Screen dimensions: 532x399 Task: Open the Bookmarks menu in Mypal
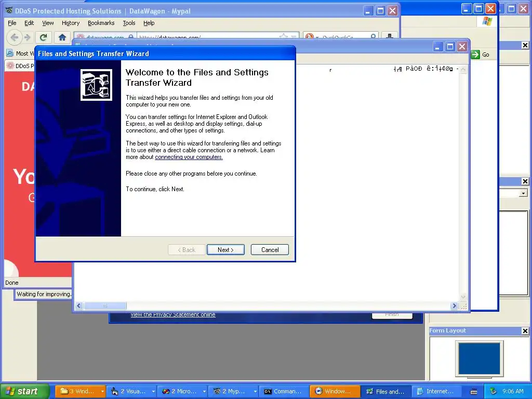(101, 23)
